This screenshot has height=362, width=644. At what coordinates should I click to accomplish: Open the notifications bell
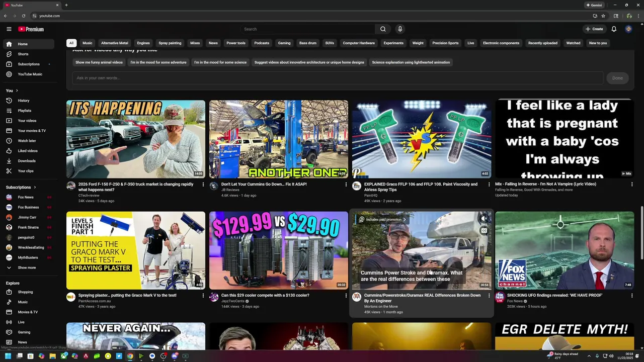(x=614, y=29)
